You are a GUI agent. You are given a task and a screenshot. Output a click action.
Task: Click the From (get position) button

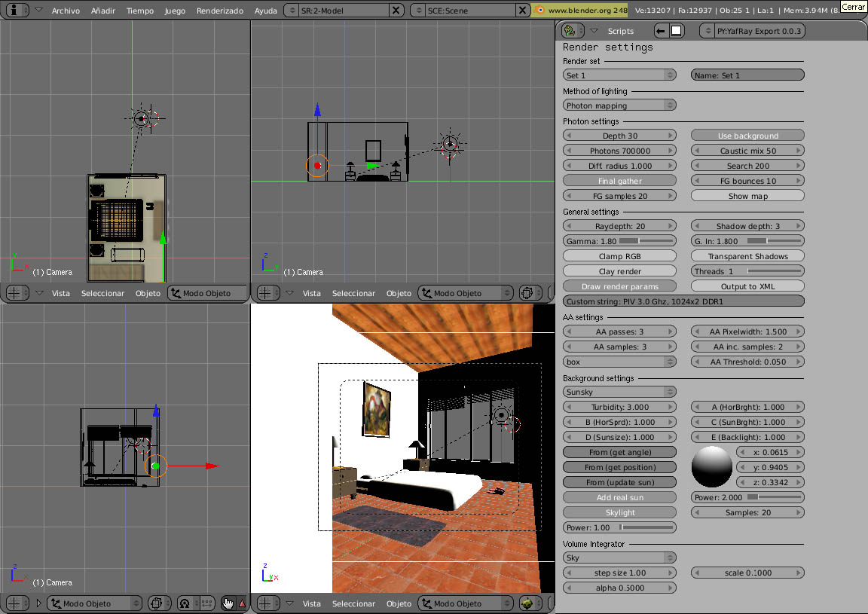(619, 467)
